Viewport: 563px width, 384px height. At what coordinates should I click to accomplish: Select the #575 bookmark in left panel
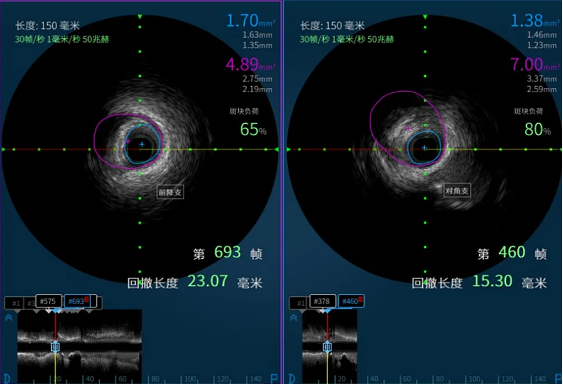(48, 301)
